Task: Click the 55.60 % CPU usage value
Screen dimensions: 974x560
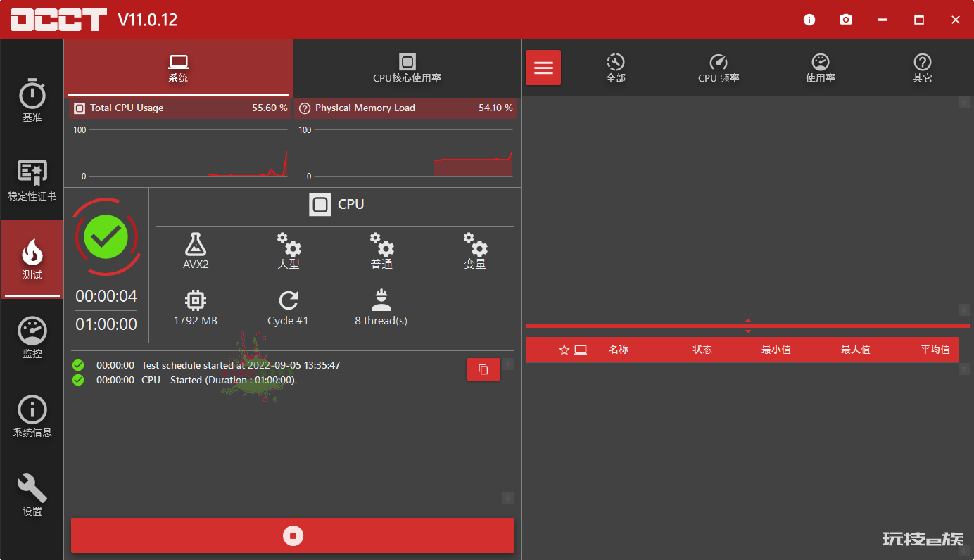Action: (x=270, y=108)
